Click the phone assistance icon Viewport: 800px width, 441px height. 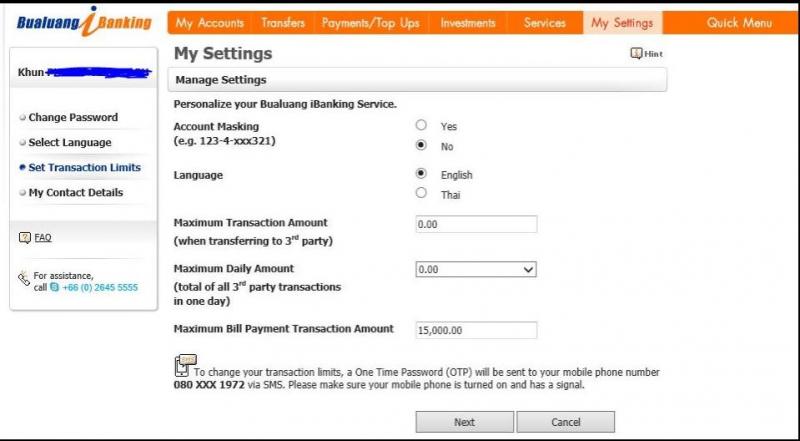pos(24,279)
